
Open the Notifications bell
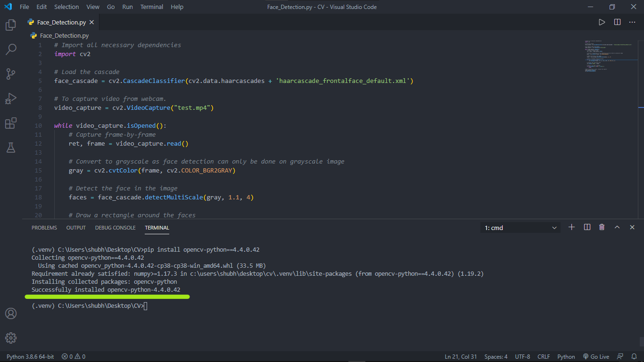pyautogui.click(x=634, y=357)
